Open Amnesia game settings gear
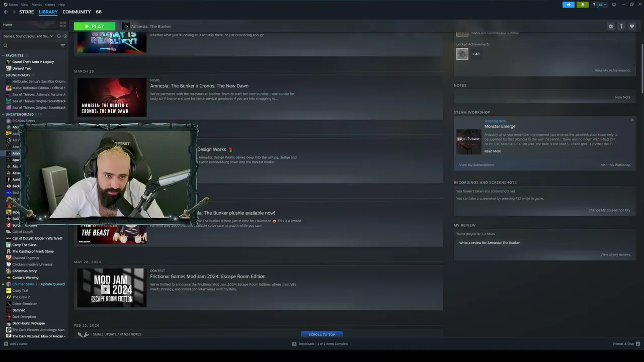The height and width of the screenshot is (362, 644). coord(611,26)
